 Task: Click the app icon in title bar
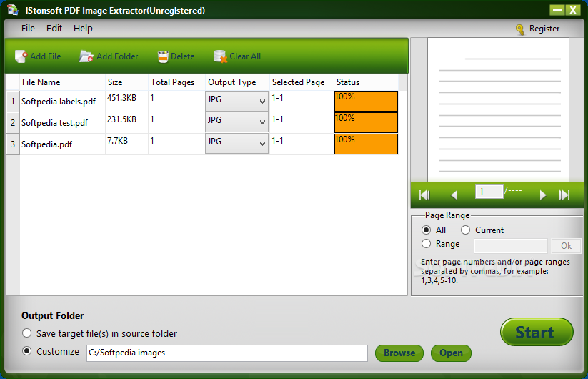12,10
